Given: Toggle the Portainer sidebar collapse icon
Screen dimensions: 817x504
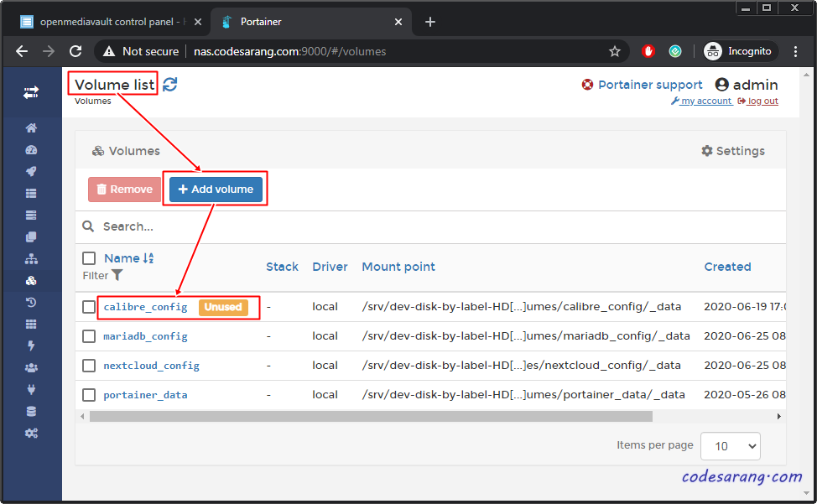Looking at the screenshot, I should 31,93.
